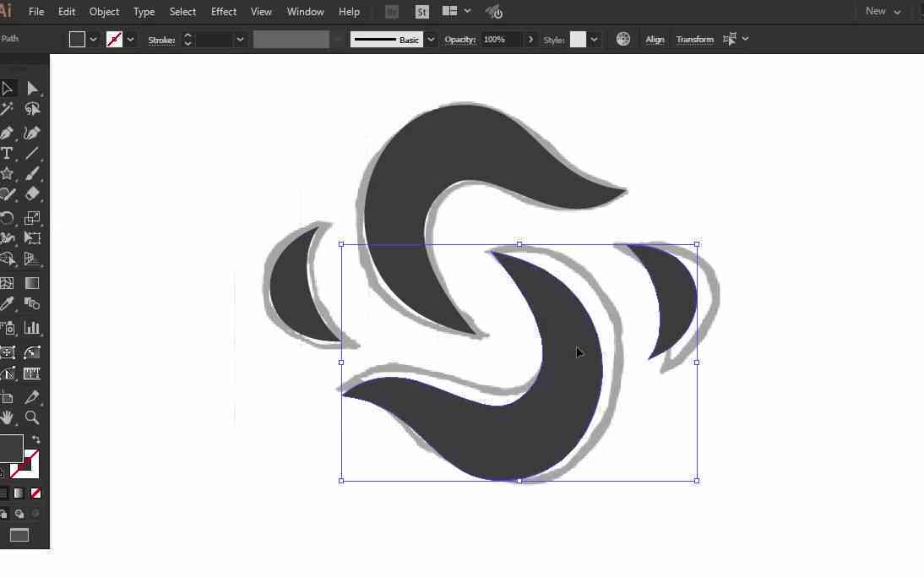Select the Star shape tool

[x=7, y=173]
